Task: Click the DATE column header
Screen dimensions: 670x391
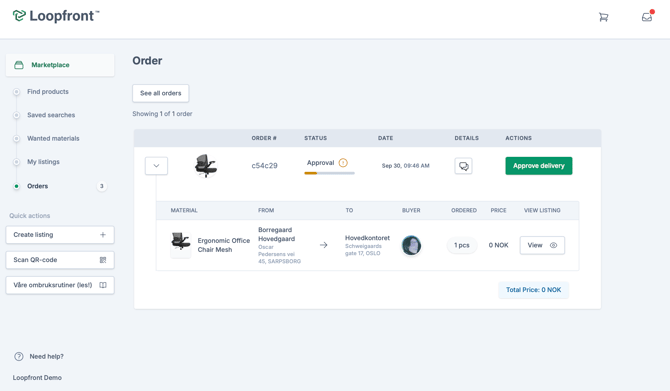Action: [385, 138]
